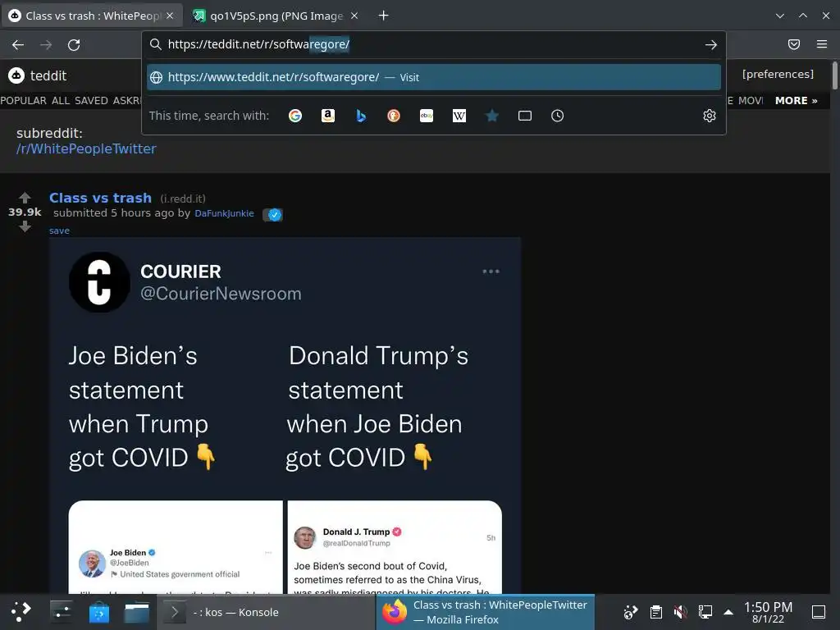The height and width of the screenshot is (630, 840).
Task: Open the Class vs trash post title
Action: tap(100, 198)
